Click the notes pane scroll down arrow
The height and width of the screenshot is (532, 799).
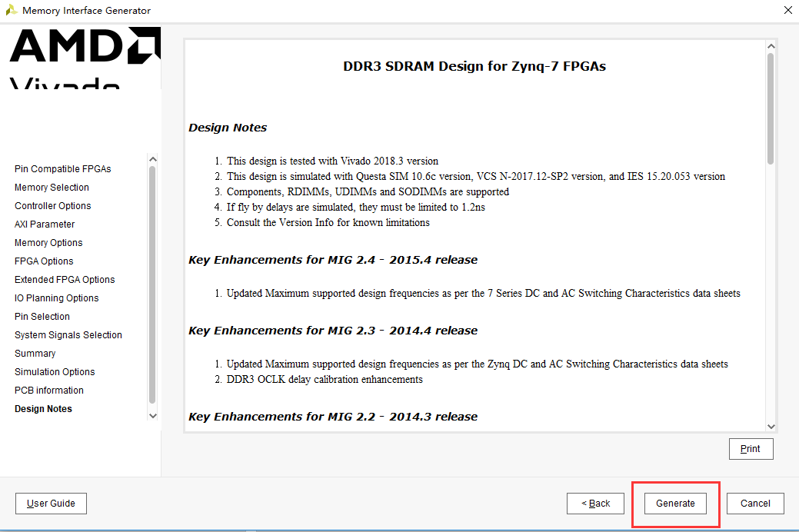click(x=771, y=427)
